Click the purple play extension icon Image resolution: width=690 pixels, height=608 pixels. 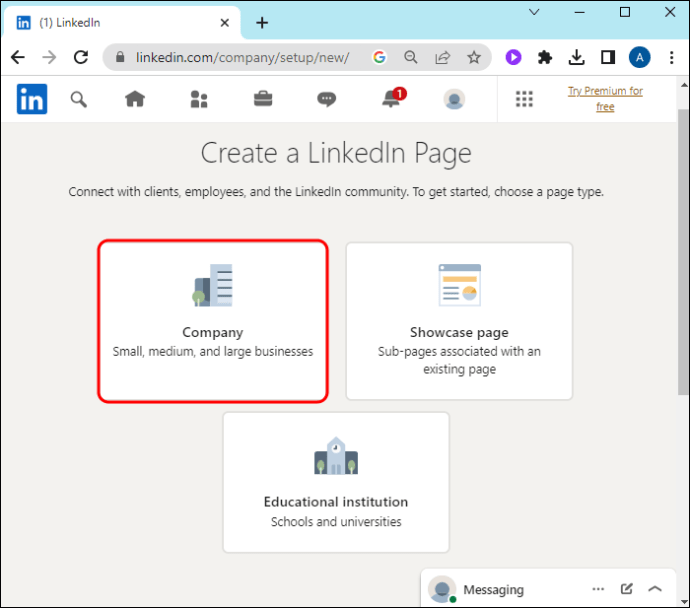tap(513, 57)
